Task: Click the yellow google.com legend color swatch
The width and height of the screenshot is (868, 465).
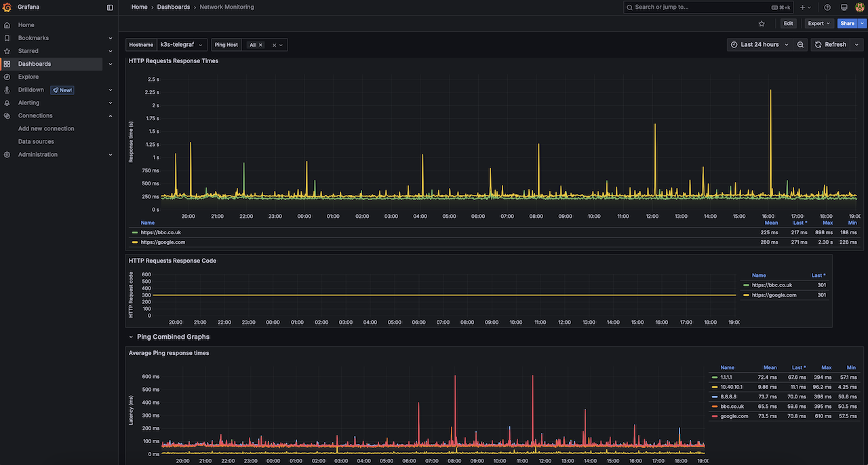Action: pos(135,242)
